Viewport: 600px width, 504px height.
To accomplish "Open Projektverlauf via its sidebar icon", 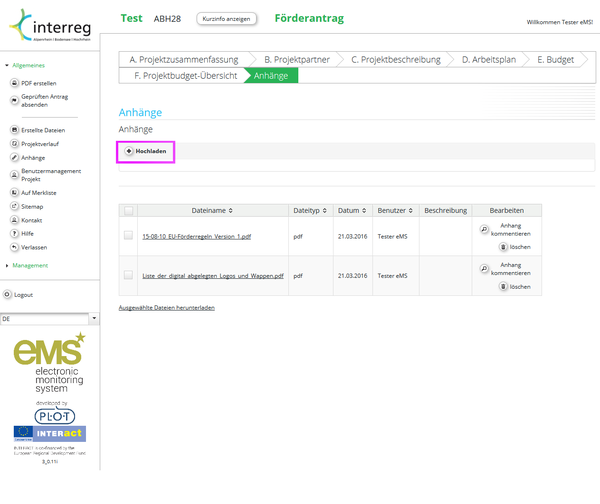I will point(13,144).
